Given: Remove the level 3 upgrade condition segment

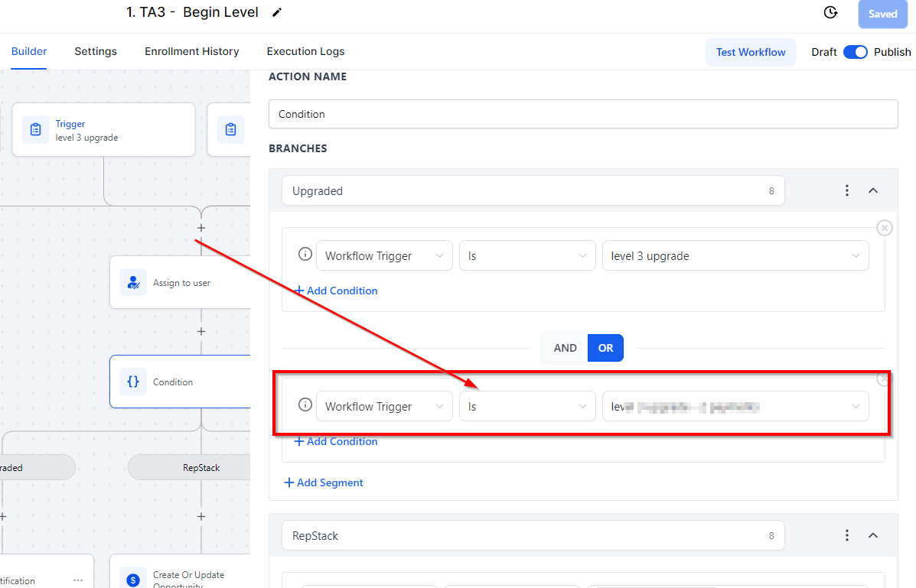Looking at the screenshot, I should point(885,228).
